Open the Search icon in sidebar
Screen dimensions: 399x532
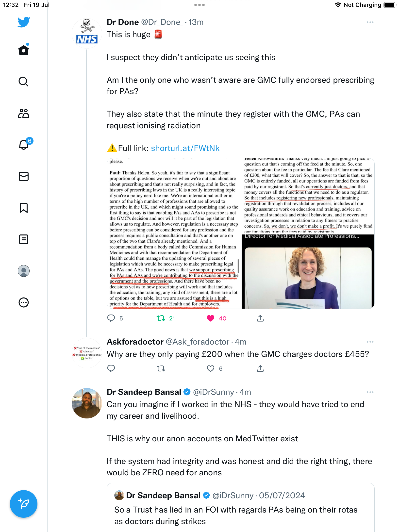point(24,82)
